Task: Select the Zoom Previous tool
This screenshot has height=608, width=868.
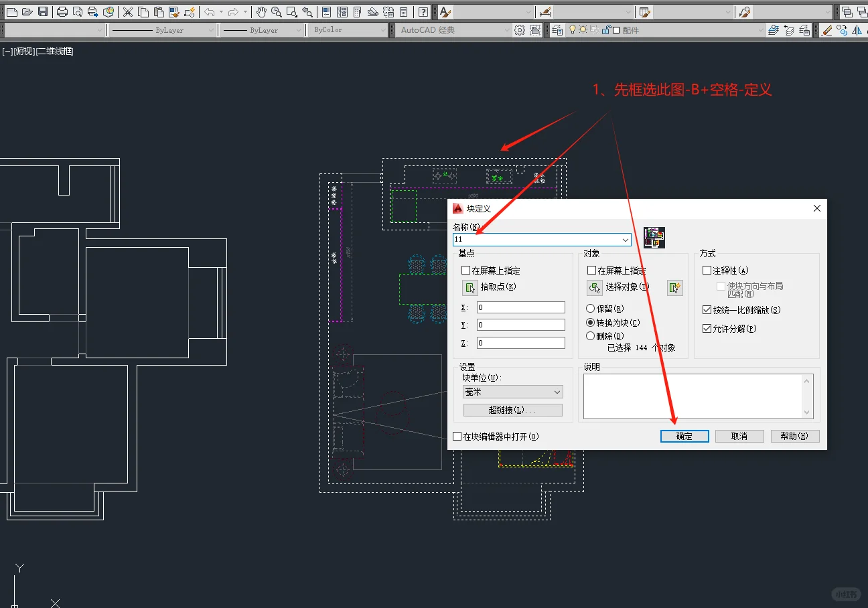Action: pyautogui.click(x=307, y=12)
